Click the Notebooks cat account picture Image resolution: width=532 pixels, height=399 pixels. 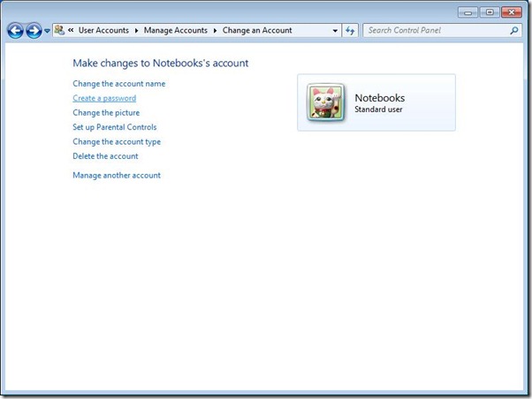tap(326, 102)
